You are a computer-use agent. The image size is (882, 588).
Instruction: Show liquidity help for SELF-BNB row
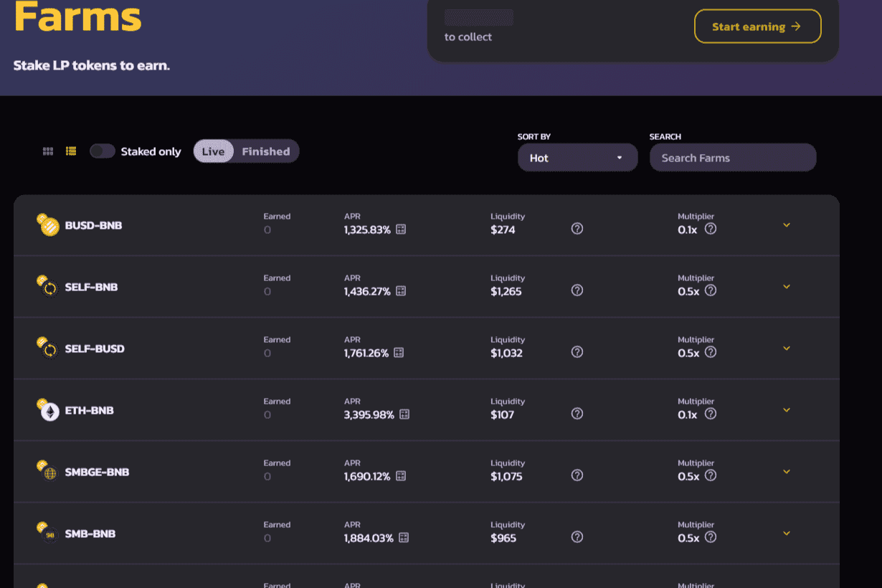pyautogui.click(x=577, y=290)
